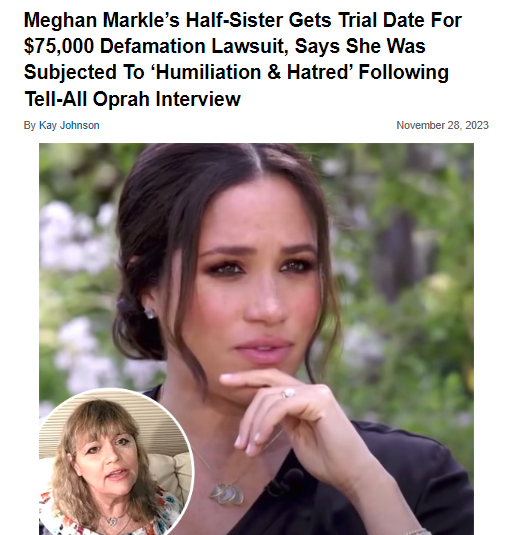The image size is (506, 535).
Task: Click the circular inset photo of the half-sister
Action: (116, 462)
